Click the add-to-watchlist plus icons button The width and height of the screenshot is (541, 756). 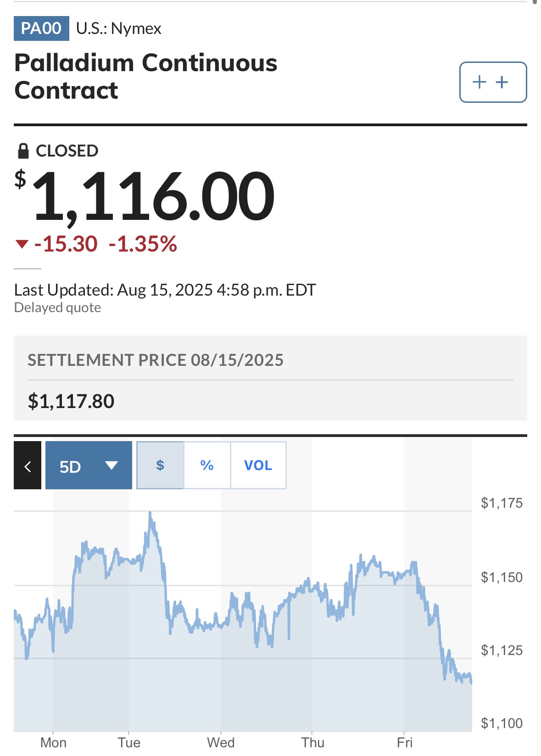[x=493, y=82]
